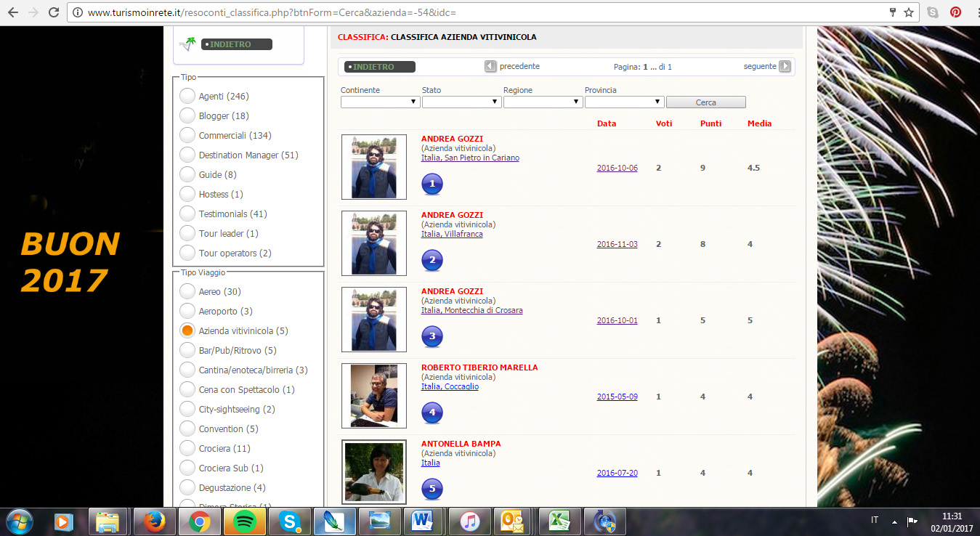Open the Pinterest browser extension
This screenshot has height=536, width=980.
956,12
